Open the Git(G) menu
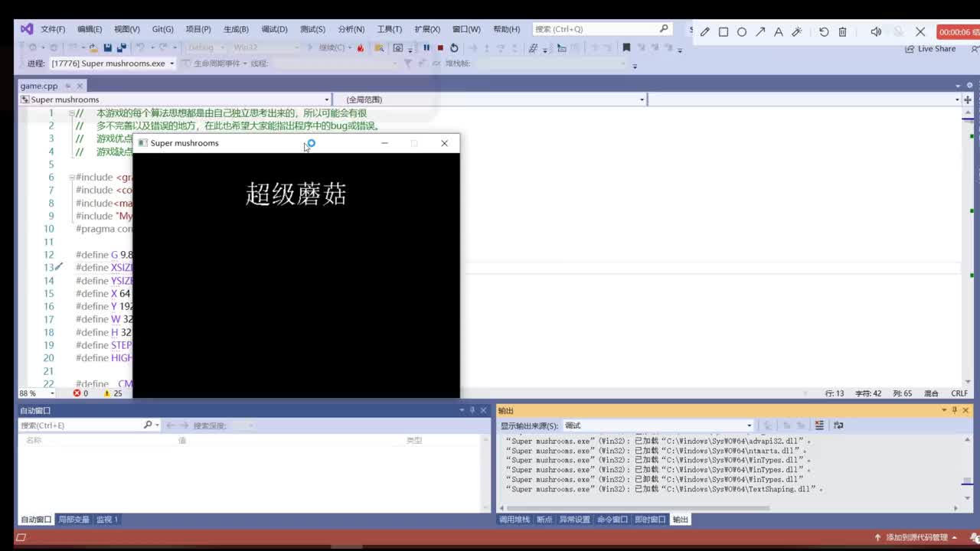The height and width of the screenshot is (551, 980). click(x=162, y=29)
